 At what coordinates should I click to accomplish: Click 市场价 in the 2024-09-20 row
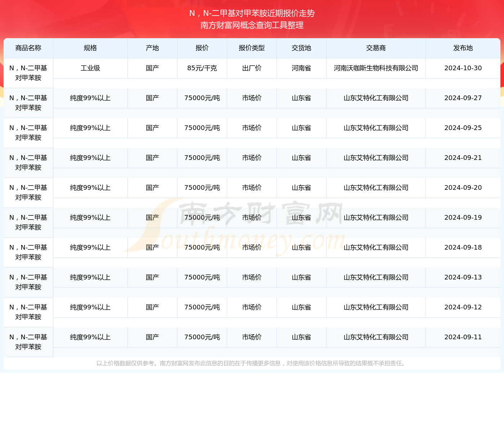(252, 188)
